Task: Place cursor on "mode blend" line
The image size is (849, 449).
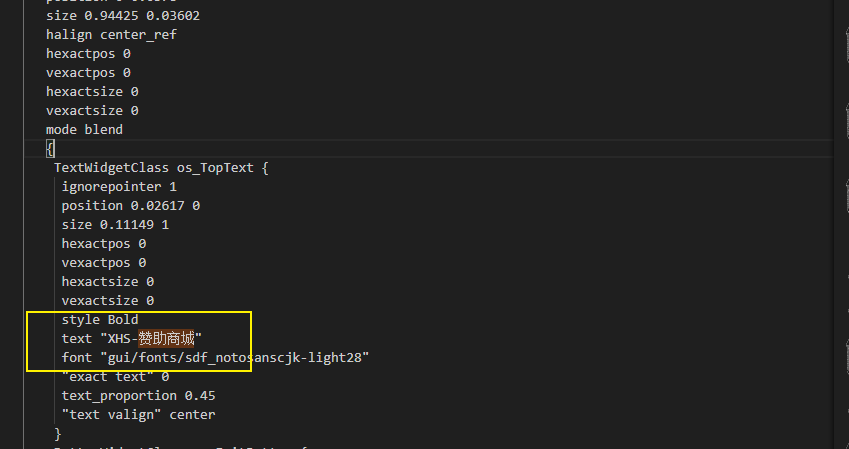Action: pos(84,130)
